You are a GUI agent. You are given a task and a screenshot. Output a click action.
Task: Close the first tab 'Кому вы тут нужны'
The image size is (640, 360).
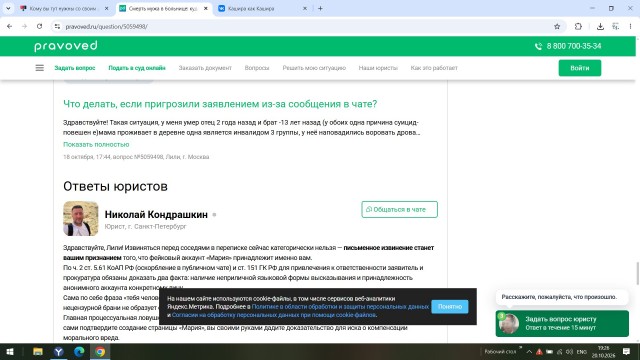pos(107,8)
